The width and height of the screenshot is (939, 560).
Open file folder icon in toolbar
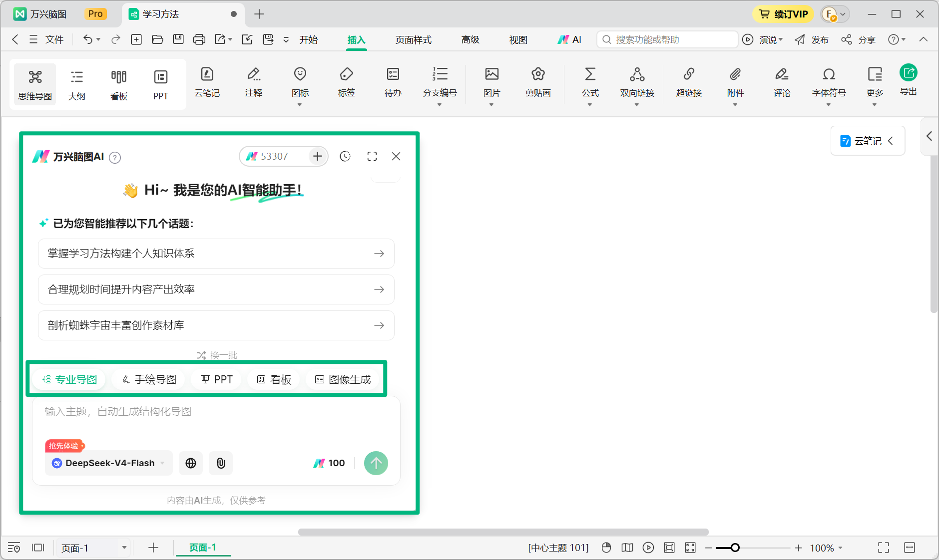pyautogui.click(x=157, y=39)
